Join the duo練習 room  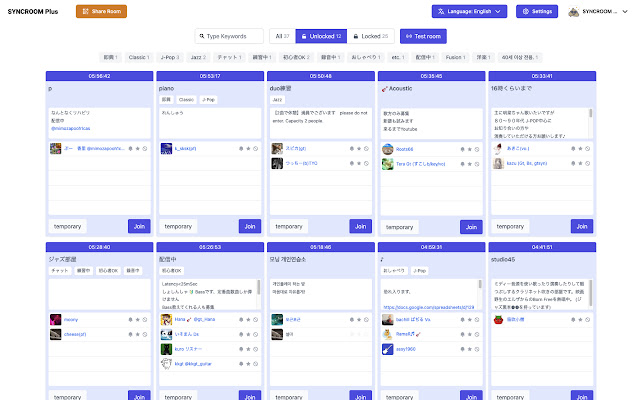[x=360, y=226]
